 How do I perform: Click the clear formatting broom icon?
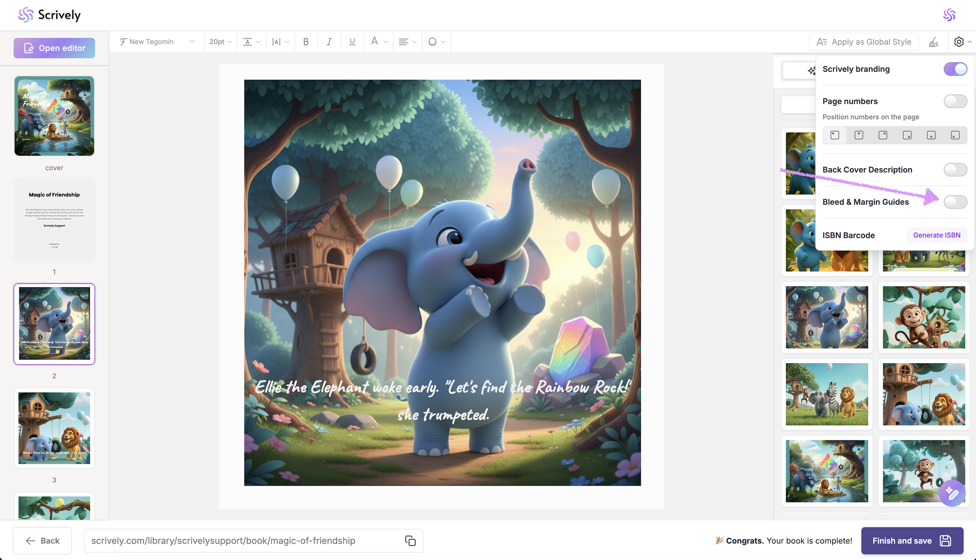coord(934,42)
